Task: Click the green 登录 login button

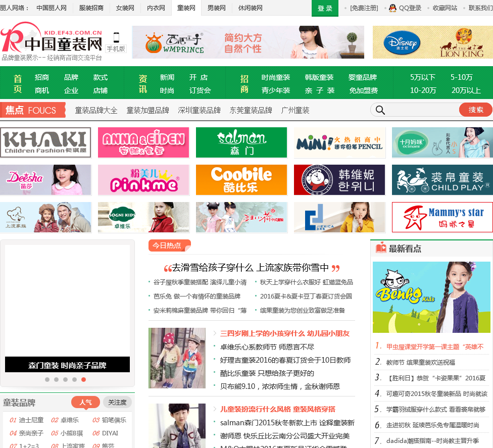Action: [x=325, y=8]
